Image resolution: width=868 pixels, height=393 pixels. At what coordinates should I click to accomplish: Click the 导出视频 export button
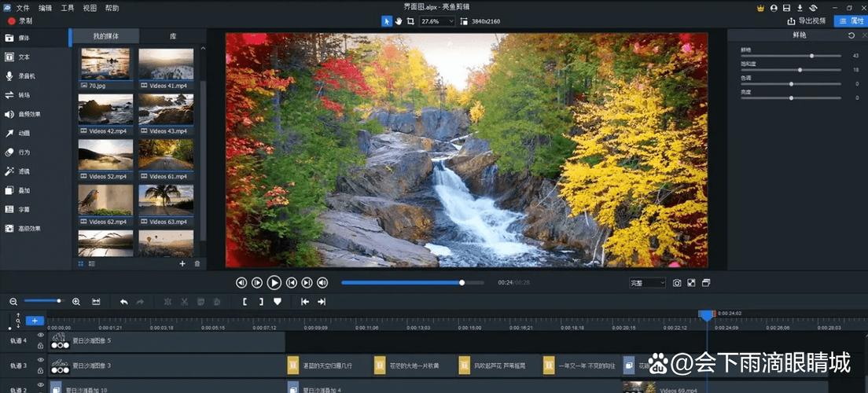click(807, 21)
